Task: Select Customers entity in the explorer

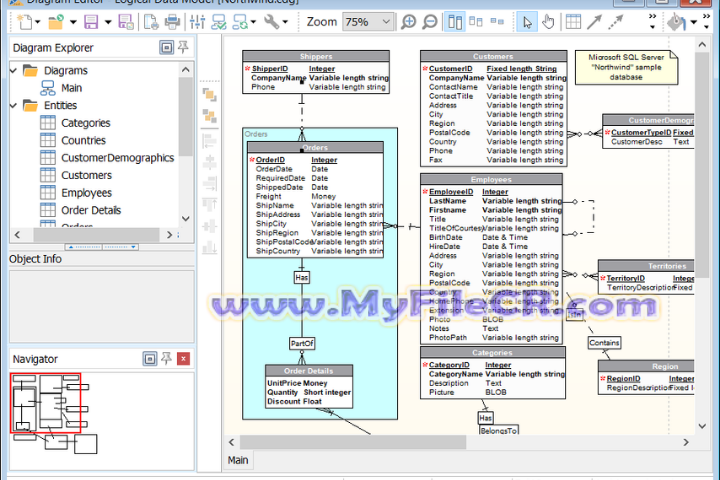Action: click(86, 175)
